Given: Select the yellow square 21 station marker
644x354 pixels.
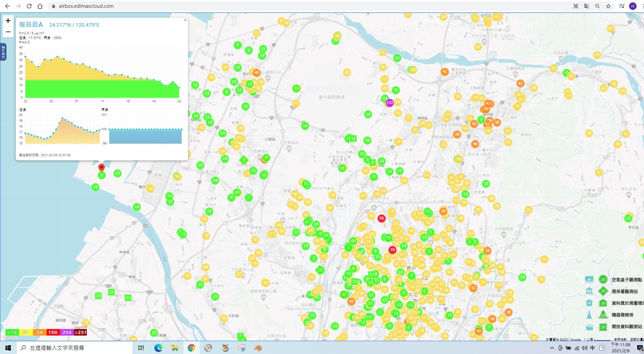Looking at the screenshot, I should 383,52.
